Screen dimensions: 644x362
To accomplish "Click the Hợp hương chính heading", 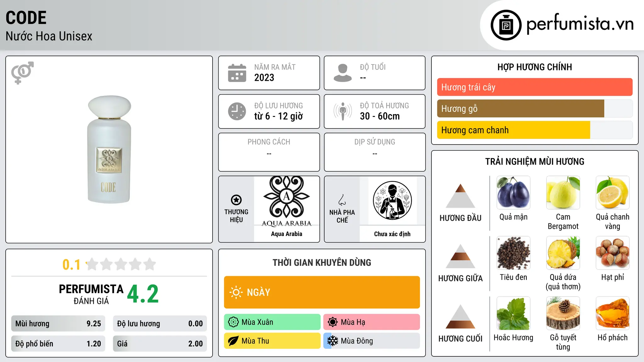I will (x=535, y=67).
